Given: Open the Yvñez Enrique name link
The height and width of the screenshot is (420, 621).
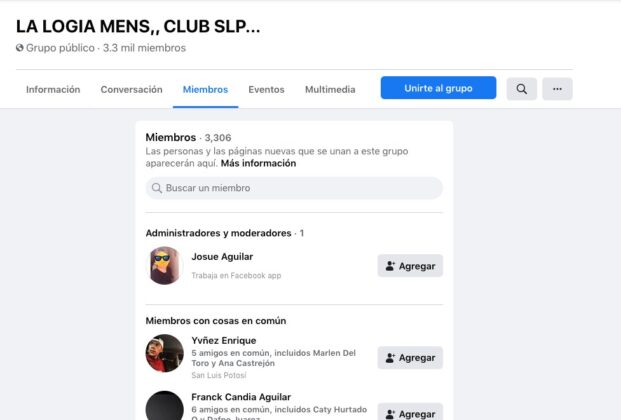Looking at the screenshot, I should (x=224, y=340).
